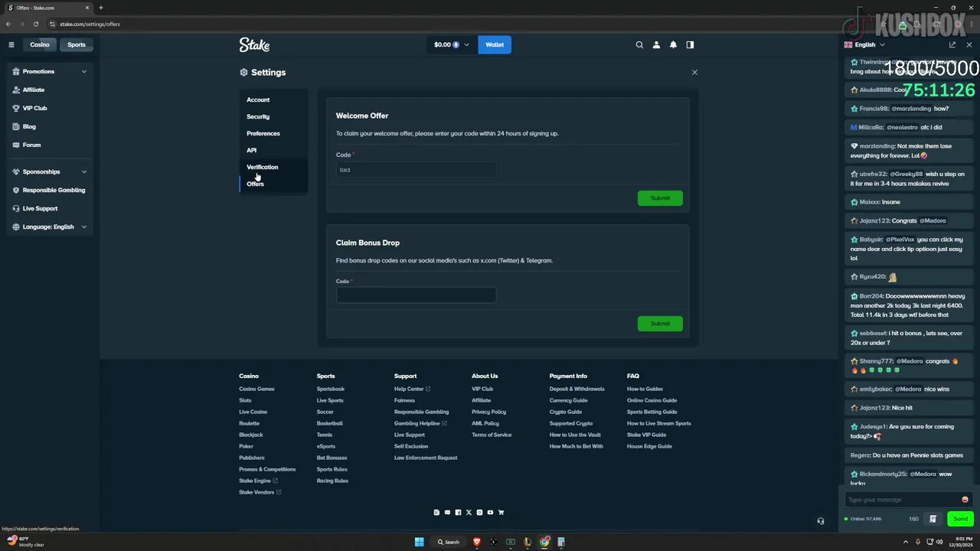The width and height of the screenshot is (980, 551).
Task: Open the Terms of Service footer link
Action: (x=492, y=435)
